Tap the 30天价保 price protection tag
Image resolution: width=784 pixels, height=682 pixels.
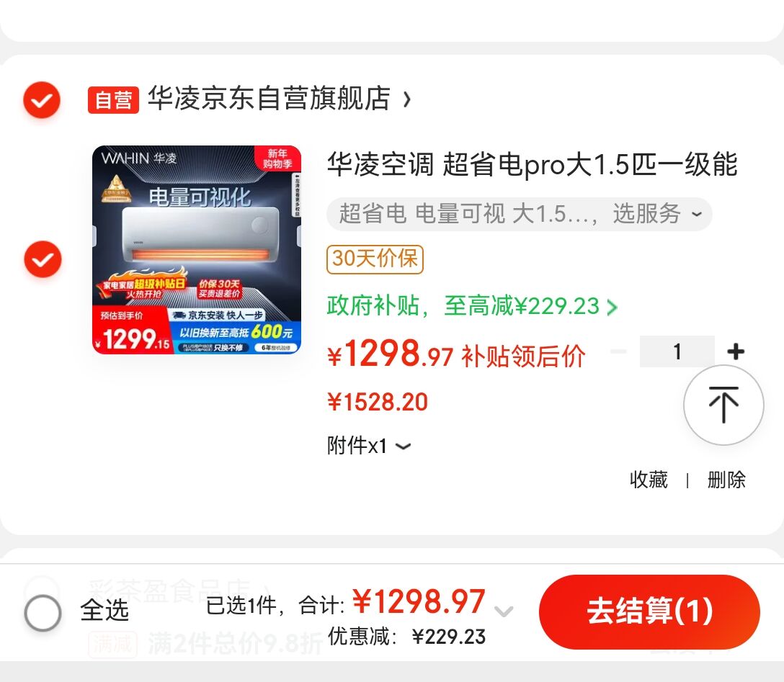coord(375,259)
